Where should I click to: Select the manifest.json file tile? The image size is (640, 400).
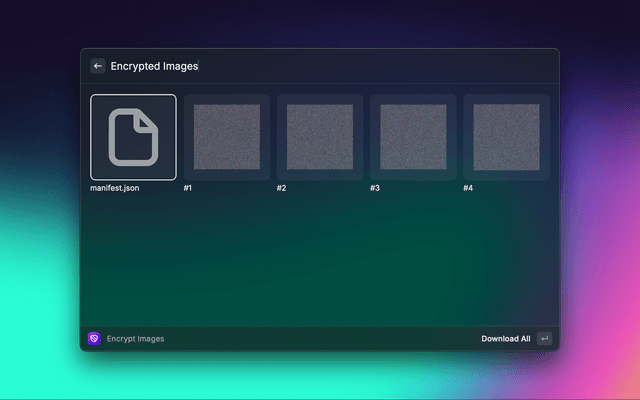pyautogui.click(x=133, y=137)
